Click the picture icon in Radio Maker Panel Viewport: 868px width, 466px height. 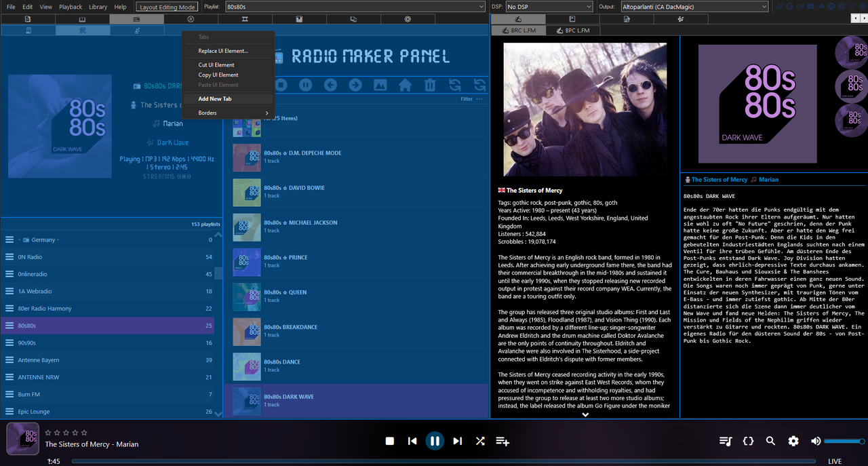click(380, 85)
